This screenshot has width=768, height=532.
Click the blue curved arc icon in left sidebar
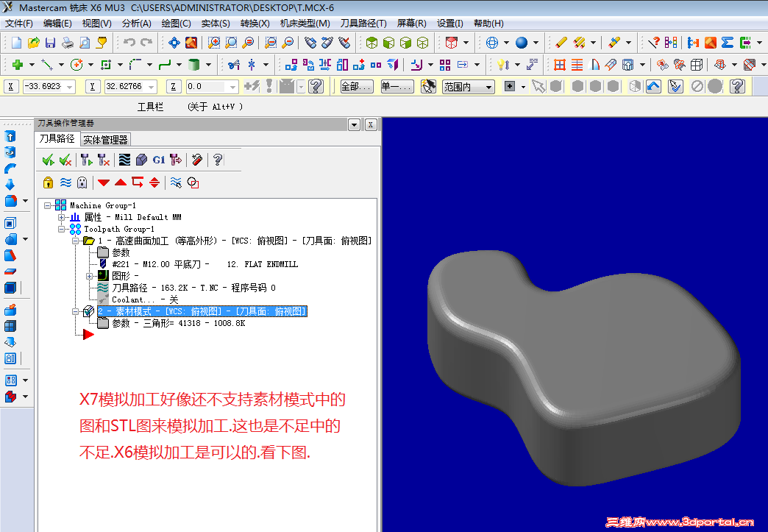coord(10,168)
